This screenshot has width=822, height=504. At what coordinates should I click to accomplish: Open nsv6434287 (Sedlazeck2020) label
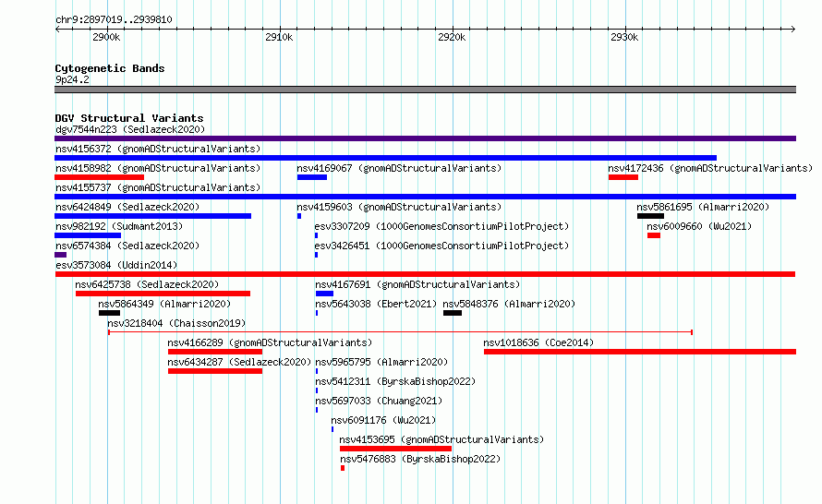tap(239, 362)
